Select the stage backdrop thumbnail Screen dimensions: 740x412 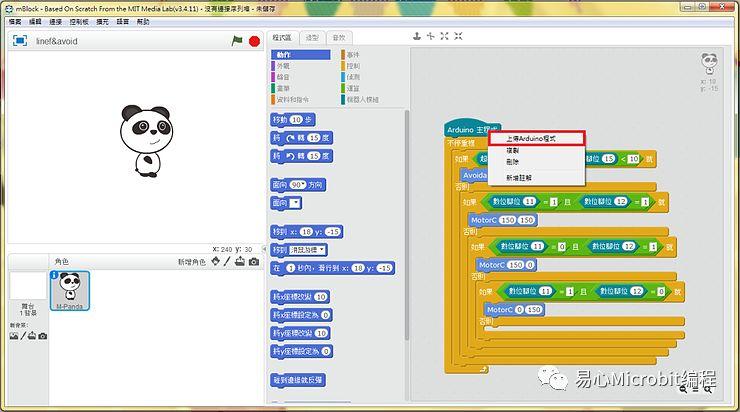pos(28,286)
